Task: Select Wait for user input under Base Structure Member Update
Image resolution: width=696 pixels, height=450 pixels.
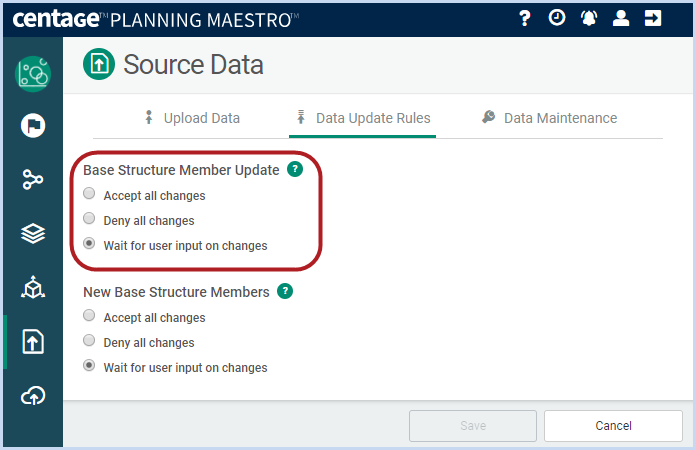Action: (89, 243)
